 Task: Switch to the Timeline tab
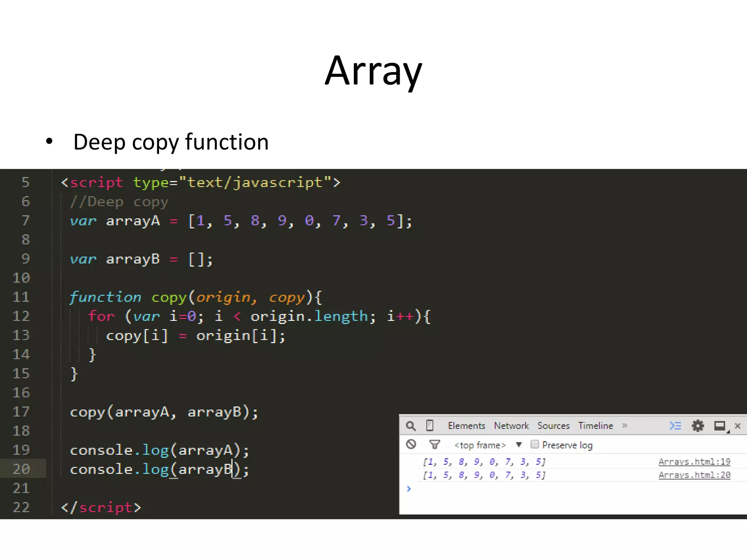coord(596,426)
